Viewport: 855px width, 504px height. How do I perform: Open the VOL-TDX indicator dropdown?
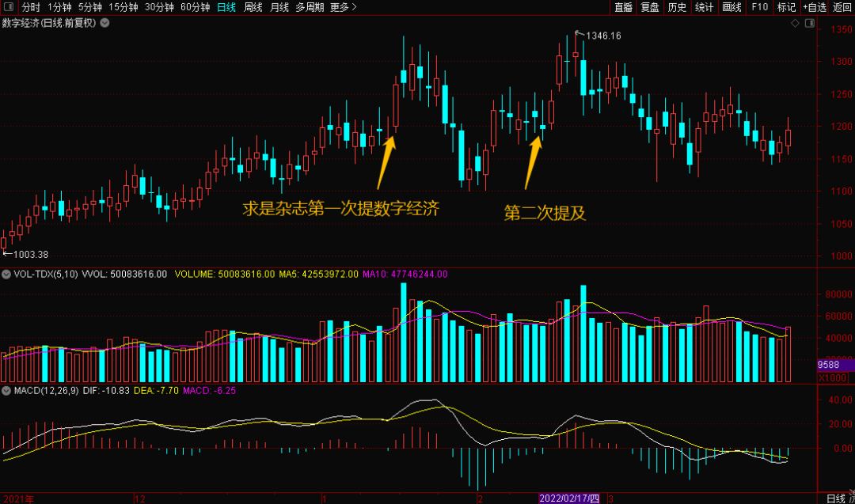[6, 275]
